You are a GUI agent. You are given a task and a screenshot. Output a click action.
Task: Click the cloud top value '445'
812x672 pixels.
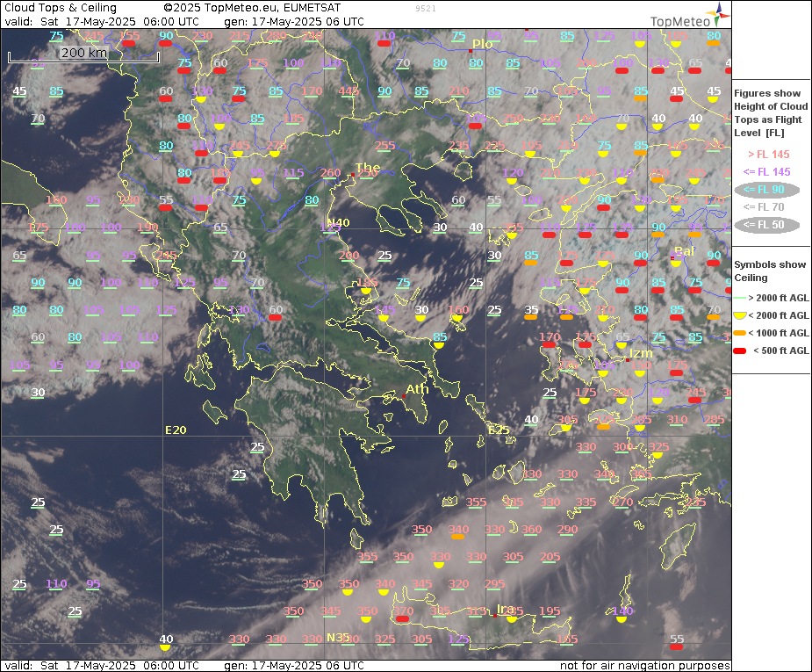(x=349, y=91)
